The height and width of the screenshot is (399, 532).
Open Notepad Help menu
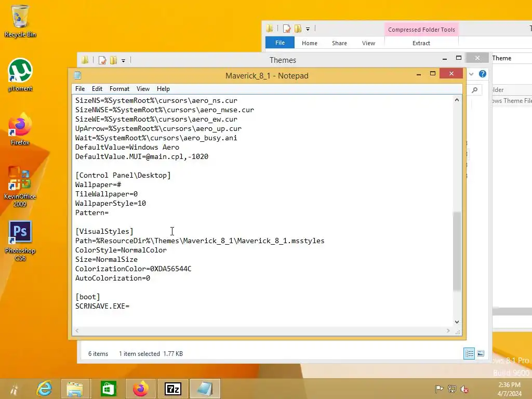(163, 88)
